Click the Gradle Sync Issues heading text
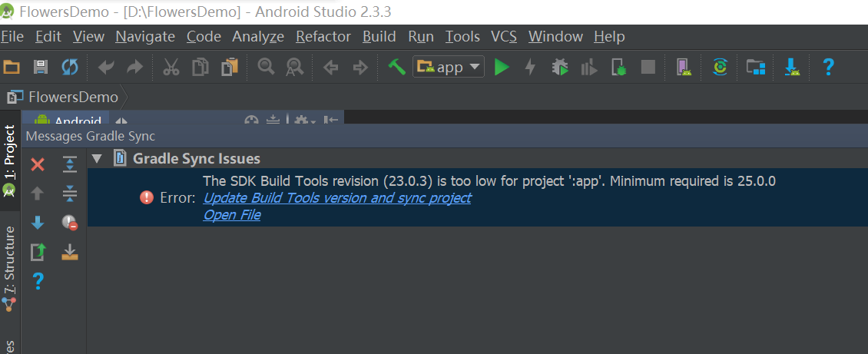868x354 pixels. [x=197, y=159]
